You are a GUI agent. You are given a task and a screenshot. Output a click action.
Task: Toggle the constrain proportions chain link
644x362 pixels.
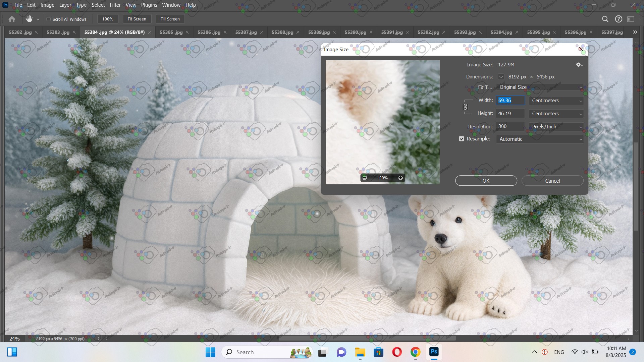(x=465, y=107)
